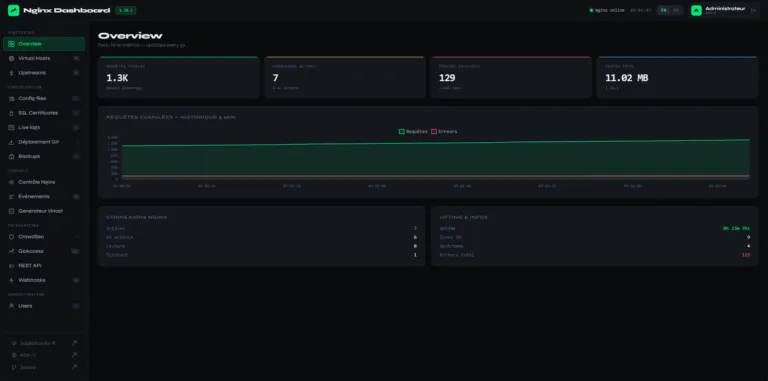768x381 pixels.
Task: Click the CrowdSec shield icon
Action: click(12, 237)
